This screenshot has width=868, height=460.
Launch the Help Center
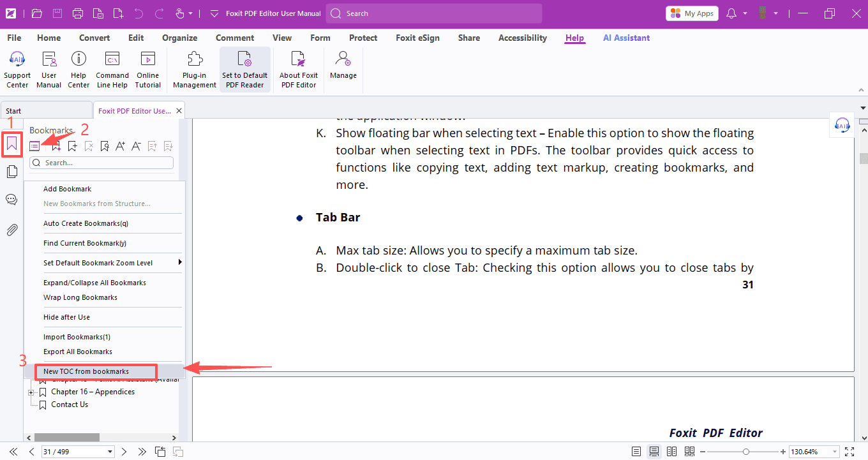[79, 69]
